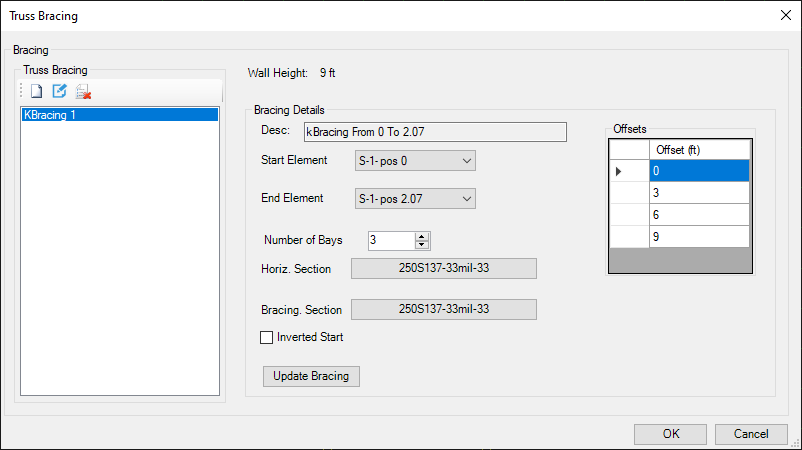This screenshot has width=802, height=450.
Task: Click the Cancel button
Action: pos(751,435)
